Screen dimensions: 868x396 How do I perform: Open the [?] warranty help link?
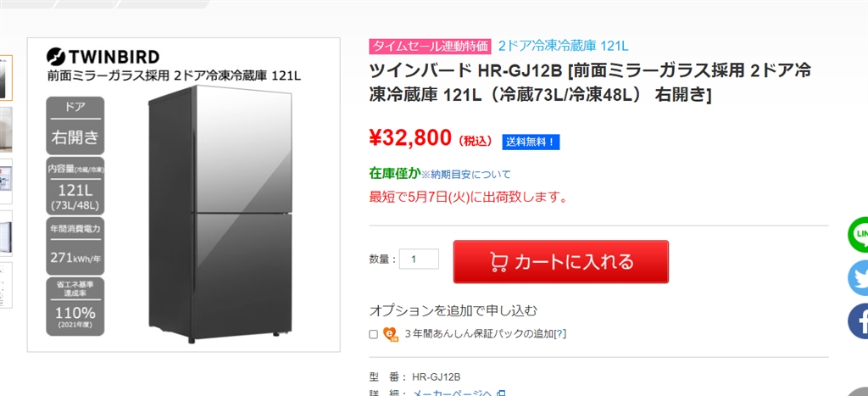tap(560, 334)
